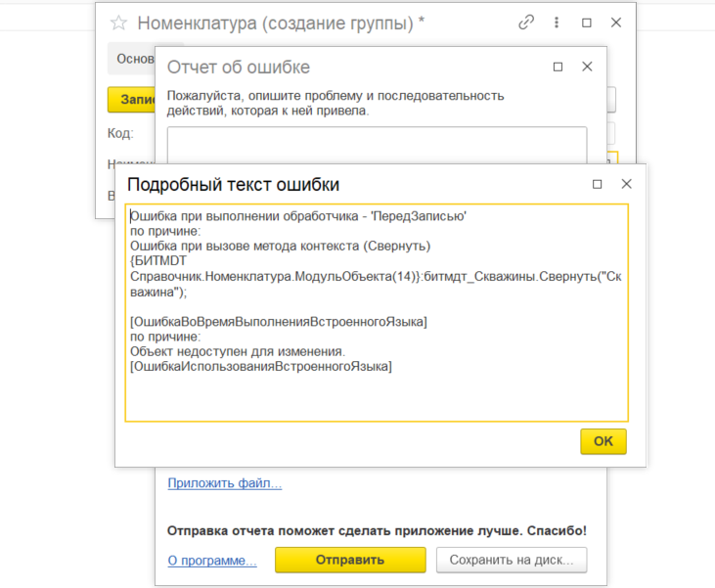The image size is (715, 588).
Task: Maximize the Номенклатура window
Action: point(587,23)
